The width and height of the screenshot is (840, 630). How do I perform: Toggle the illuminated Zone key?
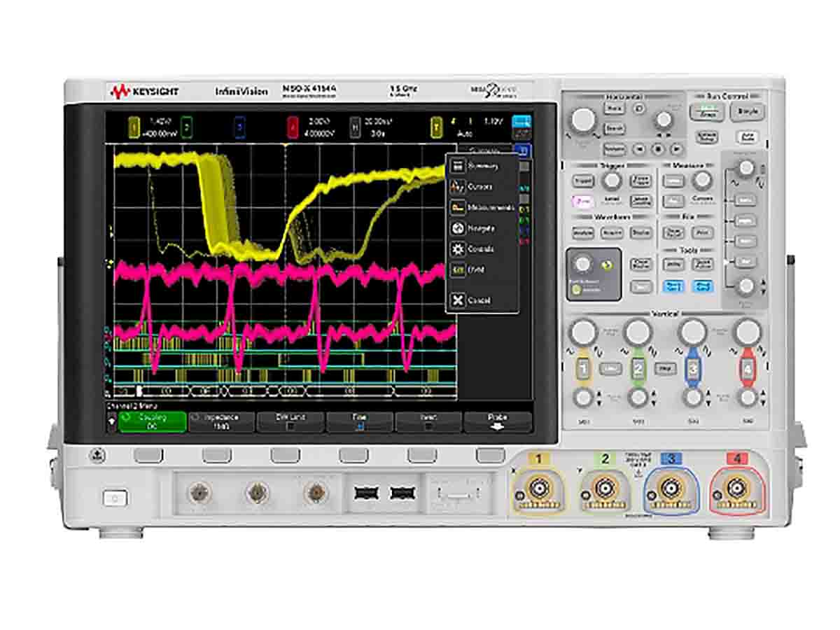pyautogui.click(x=582, y=202)
